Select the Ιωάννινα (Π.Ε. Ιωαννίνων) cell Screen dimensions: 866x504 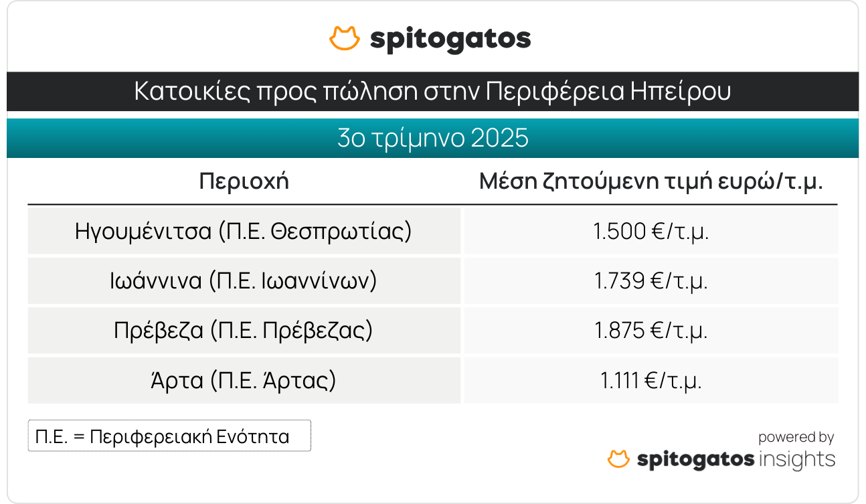coord(244,280)
